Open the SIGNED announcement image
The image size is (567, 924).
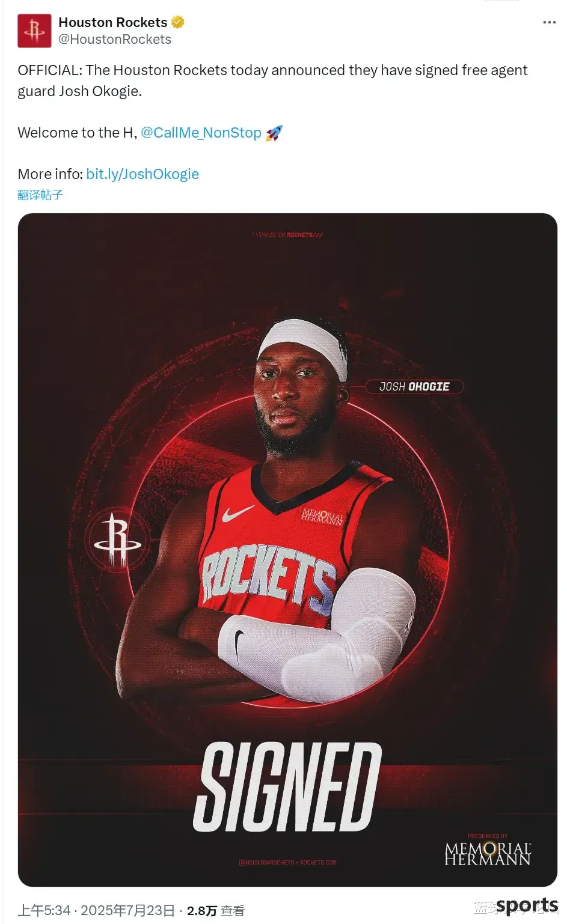coord(287,549)
